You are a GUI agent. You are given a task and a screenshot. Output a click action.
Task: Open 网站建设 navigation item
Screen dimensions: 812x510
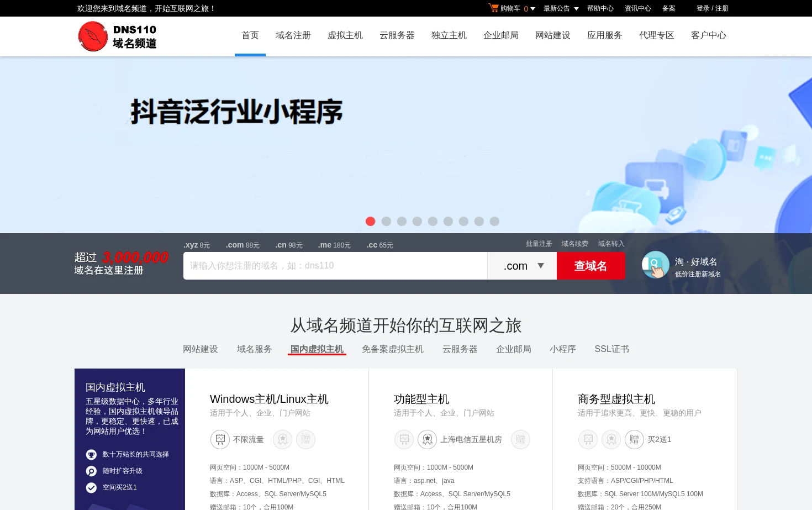553,35
